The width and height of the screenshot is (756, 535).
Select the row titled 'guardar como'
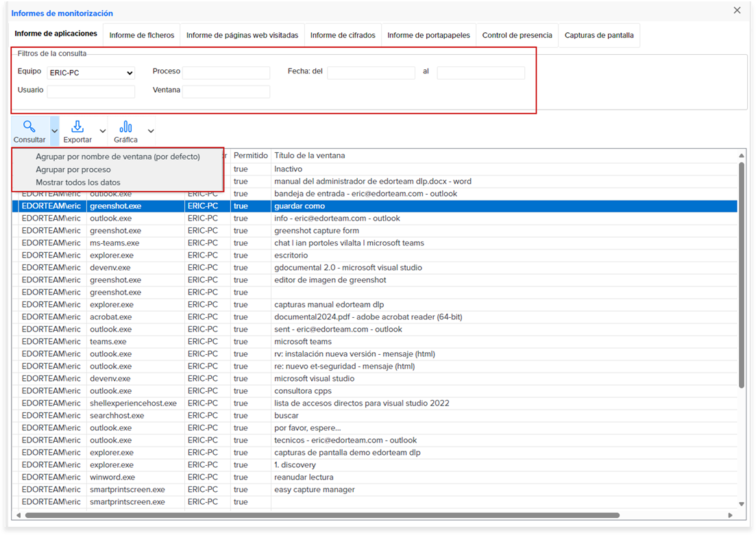pyautogui.click(x=375, y=206)
